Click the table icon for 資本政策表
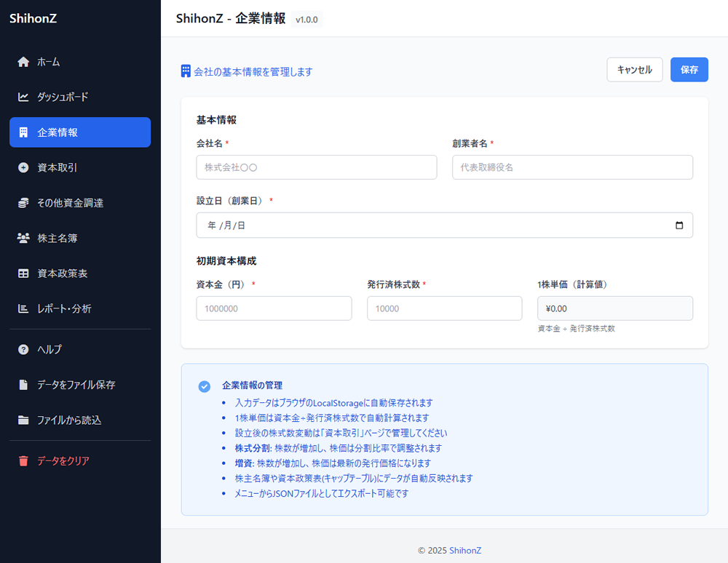The height and width of the screenshot is (563, 728). tap(23, 273)
